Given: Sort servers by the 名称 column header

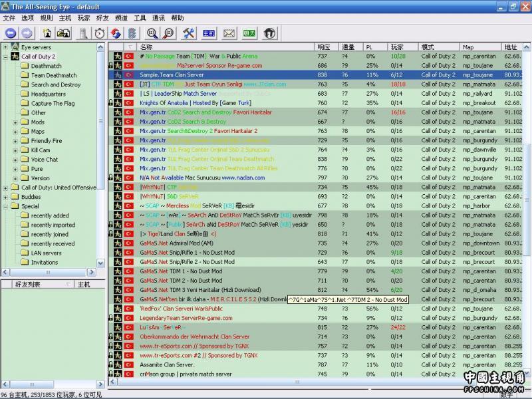Looking at the screenshot, I should tap(225, 47).
